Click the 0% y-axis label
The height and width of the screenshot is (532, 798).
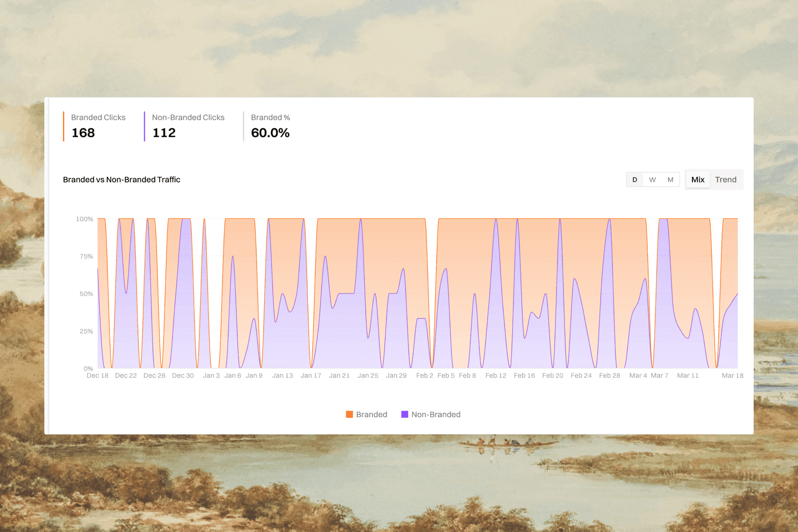coord(88,368)
